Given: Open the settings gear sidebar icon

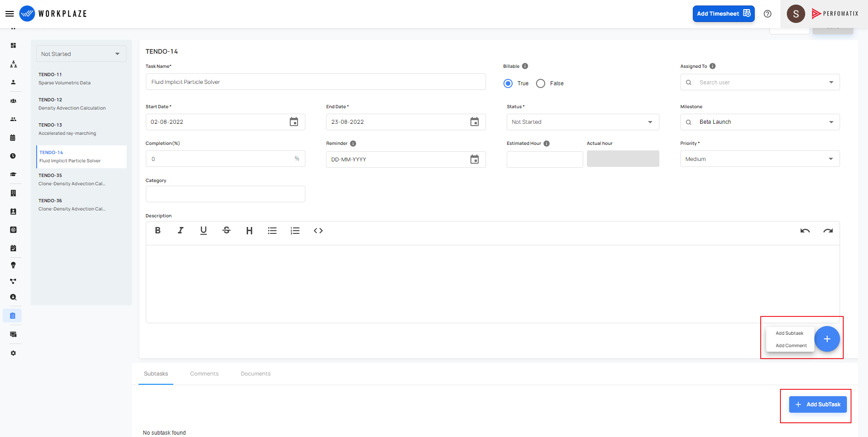Looking at the screenshot, I should click(x=13, y=353).
